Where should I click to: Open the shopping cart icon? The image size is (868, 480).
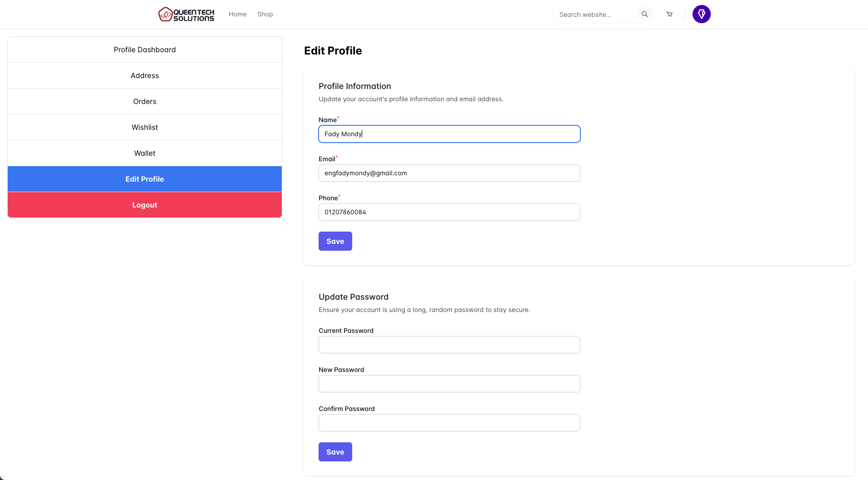pyautogui.click(x=669, y=14)
